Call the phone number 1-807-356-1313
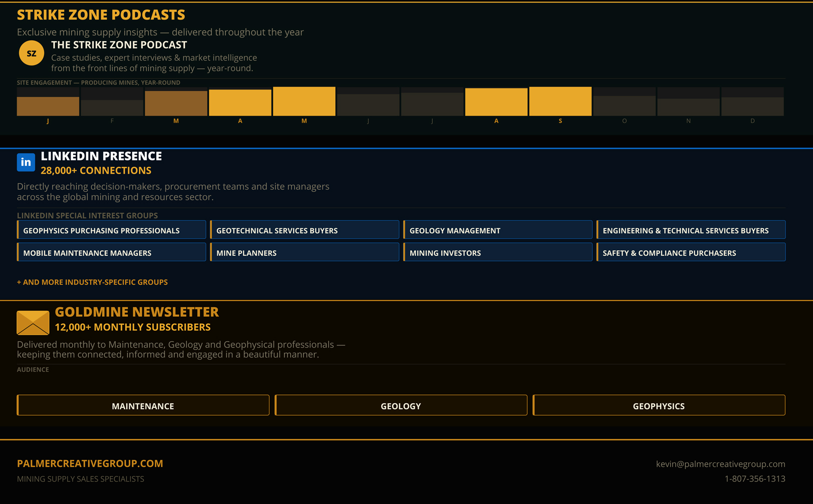This screenshot has height=504, width=813. pyautogui.click(x=754, y=479)
